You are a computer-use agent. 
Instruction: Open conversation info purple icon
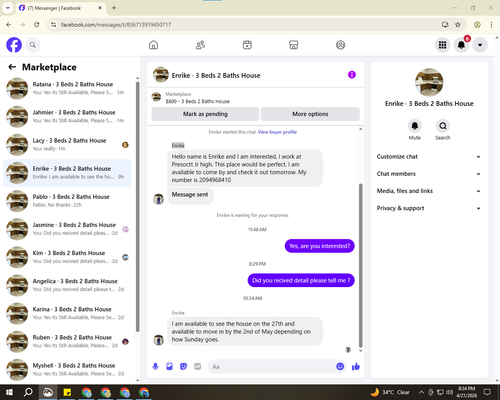tap(352, 75)
